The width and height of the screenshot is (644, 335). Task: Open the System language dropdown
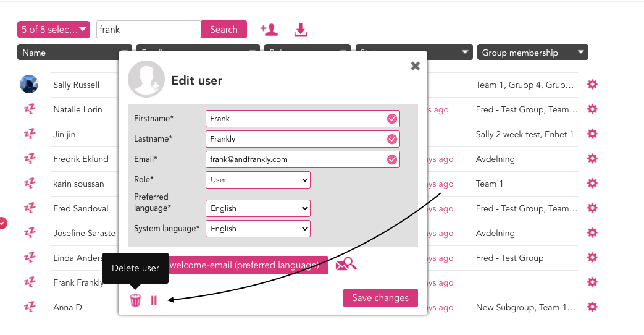click(258, 229)
